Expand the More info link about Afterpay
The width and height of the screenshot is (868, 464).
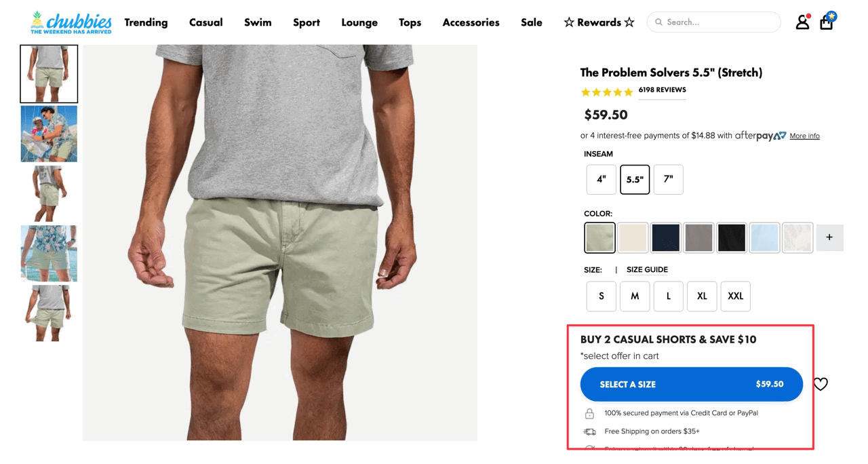(x=804, y=136)
